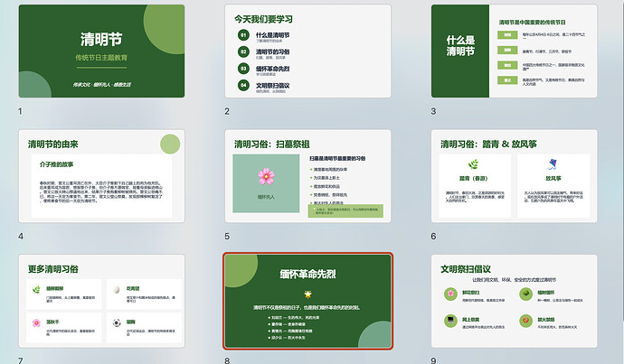Click the kite icon above 放风筝
This screenshot has width=624, height=364.
pos(553,164)
